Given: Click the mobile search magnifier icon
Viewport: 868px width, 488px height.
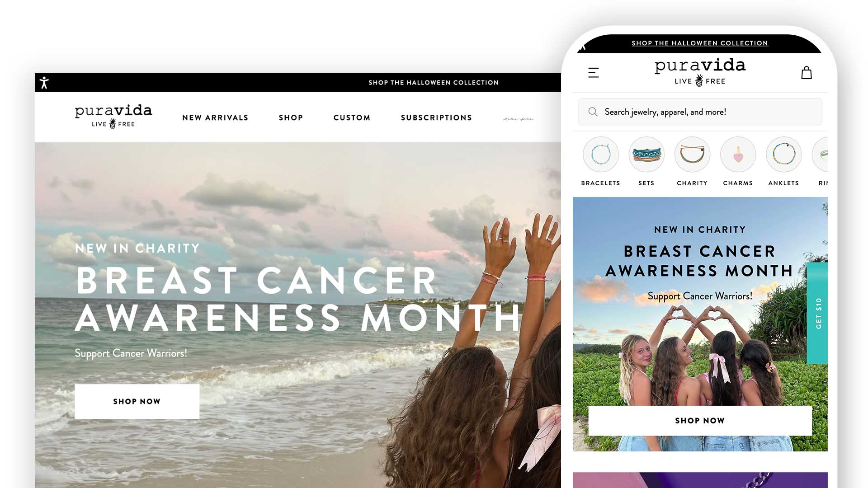Looking at the screenshot, I should coord(593,112).
